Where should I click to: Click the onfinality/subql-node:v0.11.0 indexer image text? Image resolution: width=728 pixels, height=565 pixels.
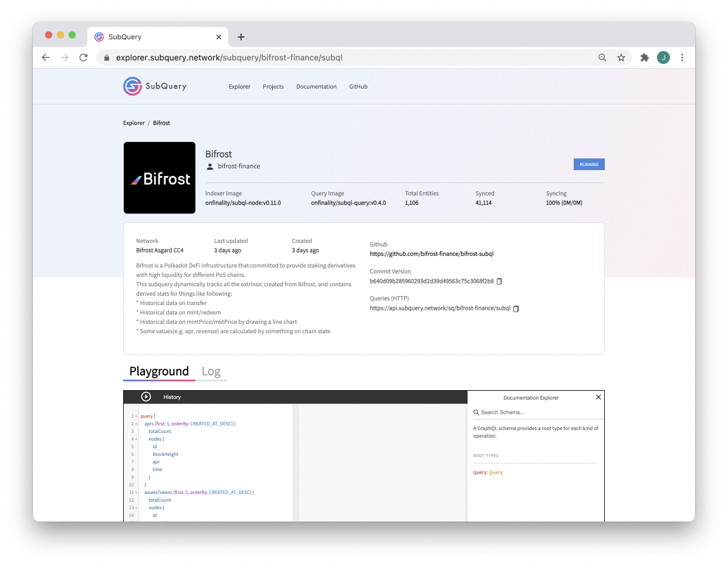click(243, 203)
